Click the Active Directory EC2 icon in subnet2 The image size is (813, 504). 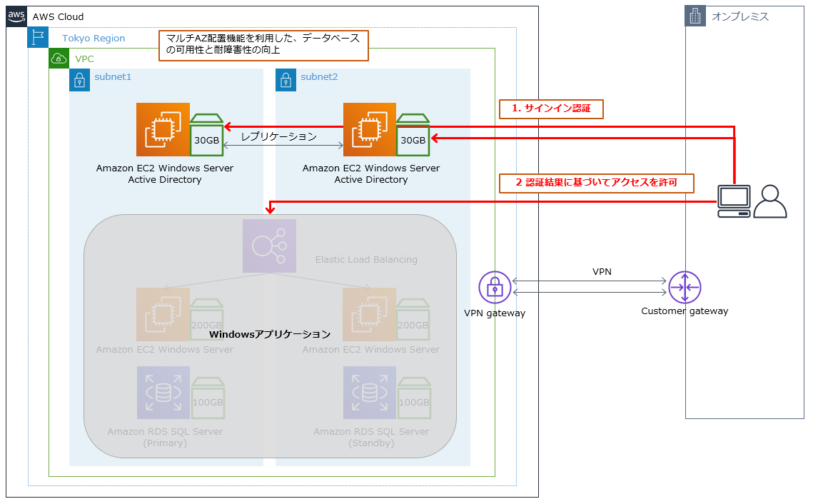click(369, 129)
